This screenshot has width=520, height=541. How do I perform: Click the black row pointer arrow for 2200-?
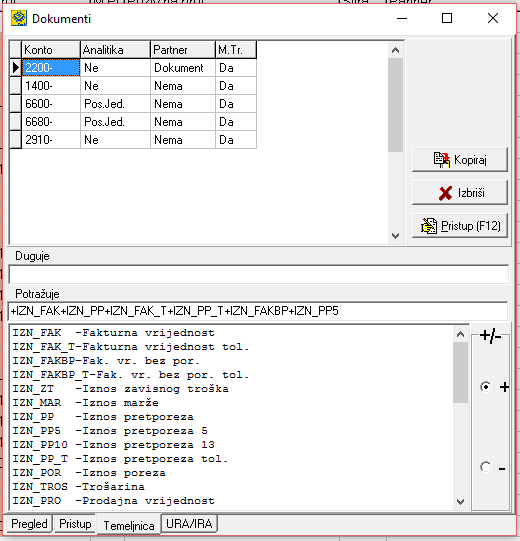pos(15,68)
